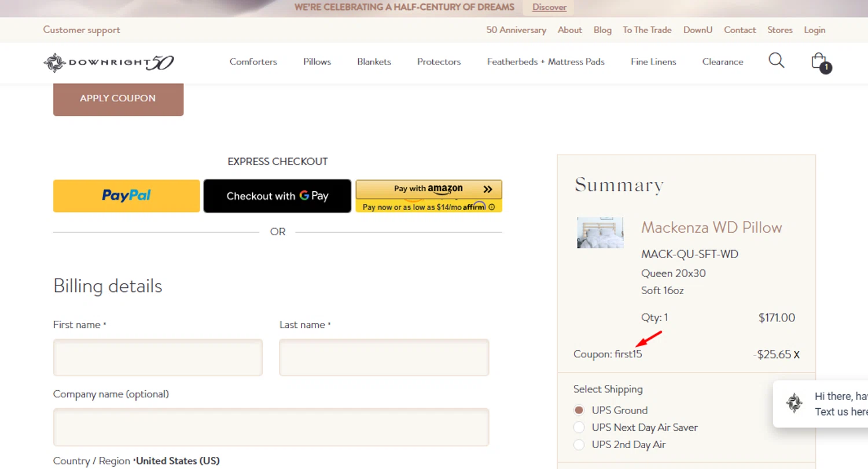Screen dimensions: 868x469
Task: Follow the Discover link in banner
Action: pyautogui.click(x=549, y=7)
